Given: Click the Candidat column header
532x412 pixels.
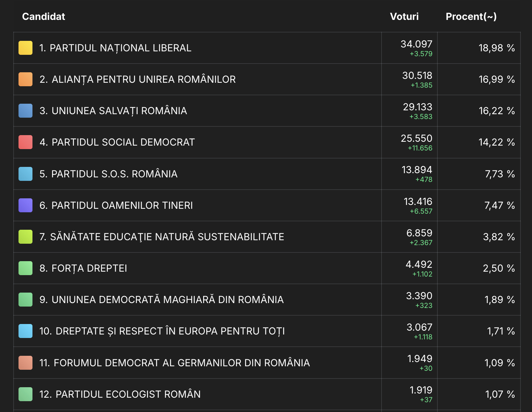Looking at the screenshot, I should tap(44, 16).
